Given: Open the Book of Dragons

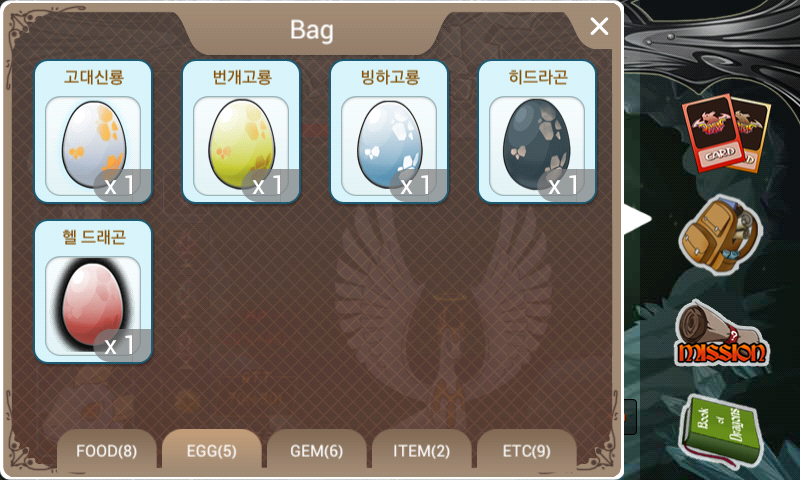Looking at the screenshot, I should point(720,430).
